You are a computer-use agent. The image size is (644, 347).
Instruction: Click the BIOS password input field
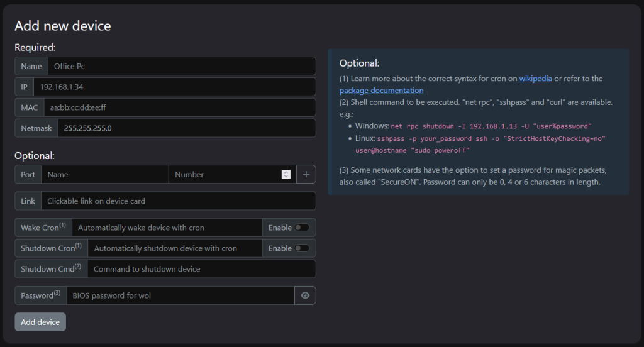(180, 295)
